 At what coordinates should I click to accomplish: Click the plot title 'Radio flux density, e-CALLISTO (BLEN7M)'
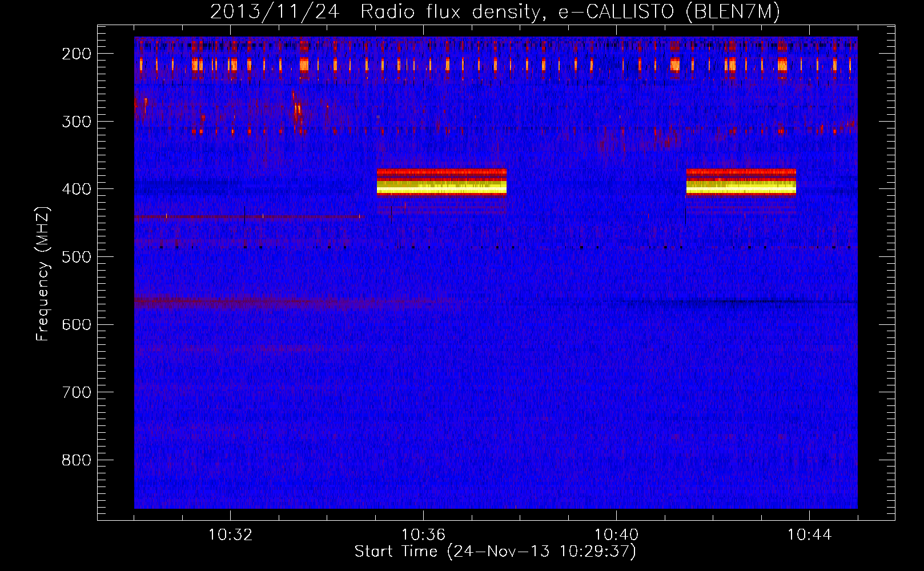click(570, 12)
